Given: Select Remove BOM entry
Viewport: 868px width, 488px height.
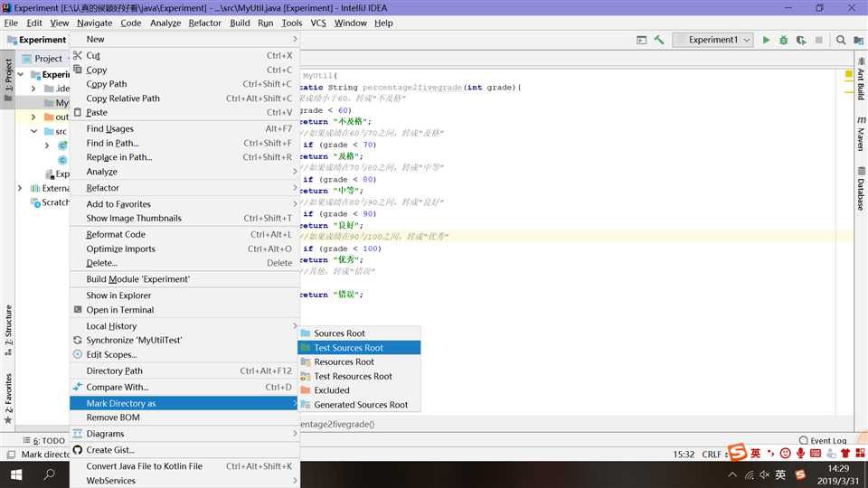Looking at the screenshot, I should click(x=184, y=418).
